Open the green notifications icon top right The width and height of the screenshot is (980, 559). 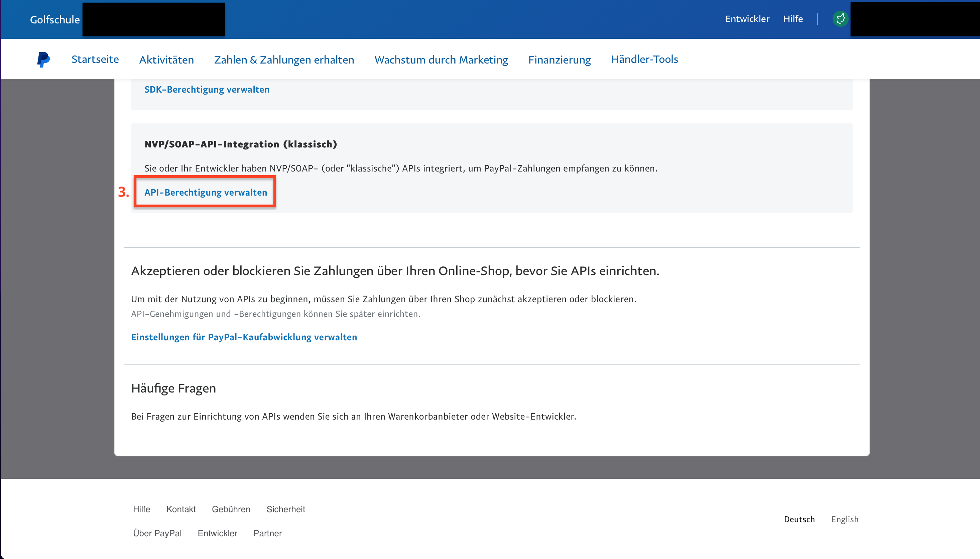[840, 19]
